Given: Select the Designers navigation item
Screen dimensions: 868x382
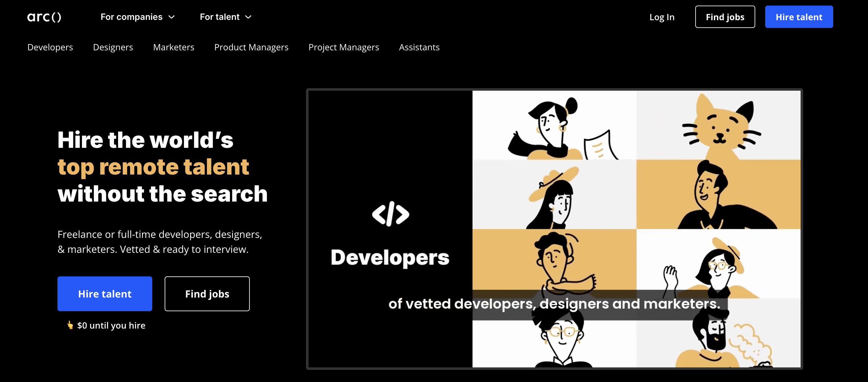Looking at the screenshot, I should [x=112, y=47].
